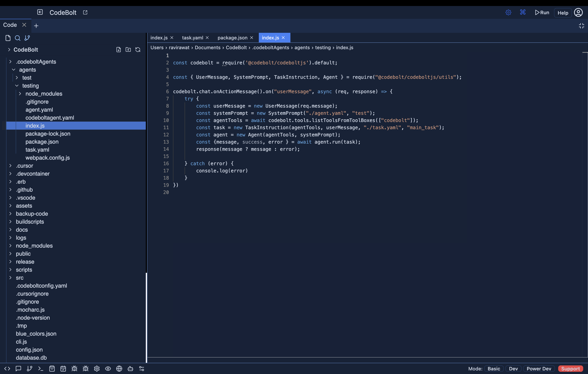Click the command key shortcut icon
This screenshot has height=374, width=588.
click(523, 12)
